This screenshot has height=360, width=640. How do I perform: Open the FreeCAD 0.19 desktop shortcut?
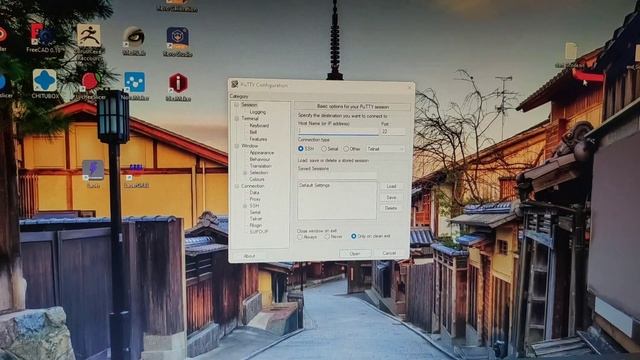click(x=41, y=38)
